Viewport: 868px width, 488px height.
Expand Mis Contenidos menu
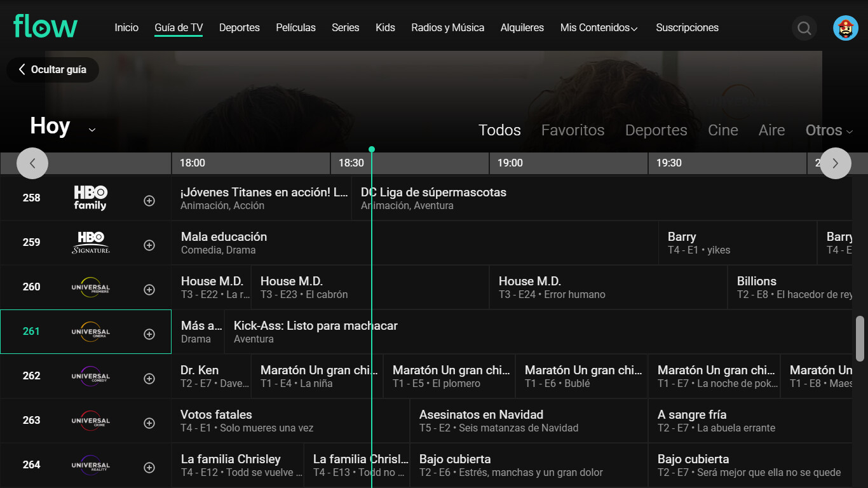(x=599, y=28)
